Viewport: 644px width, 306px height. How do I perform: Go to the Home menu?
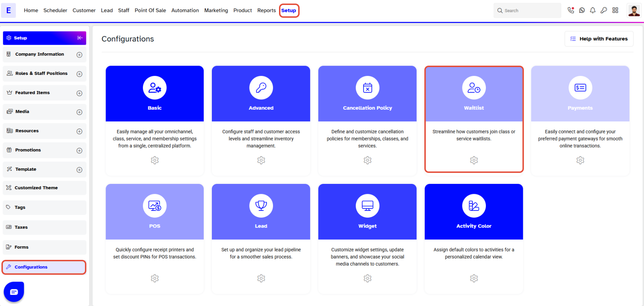click(x=31, y=10)
